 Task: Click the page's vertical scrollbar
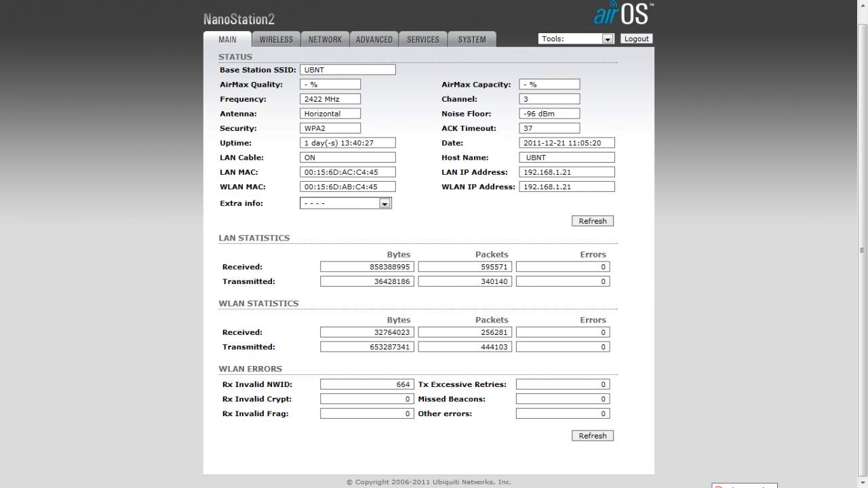(863, 251)
